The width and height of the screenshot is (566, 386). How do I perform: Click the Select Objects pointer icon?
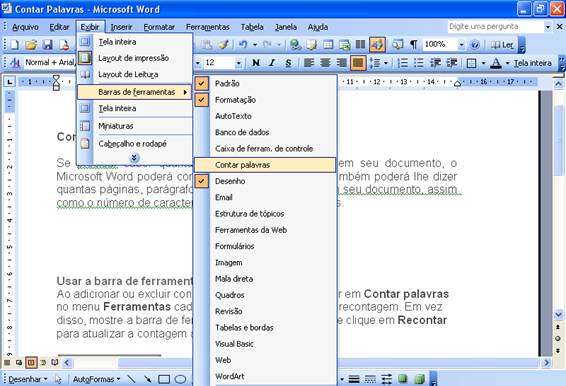(58, 379)
